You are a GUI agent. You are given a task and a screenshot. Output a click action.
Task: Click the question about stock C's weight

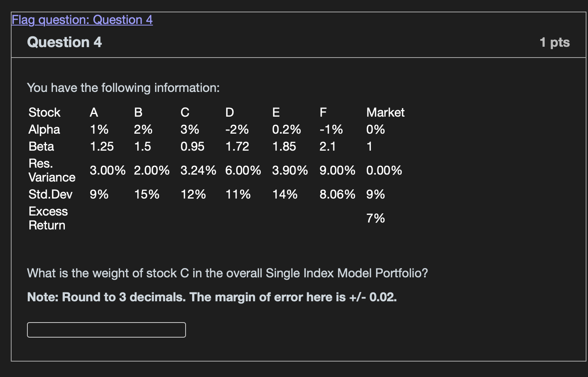pyautogui.click(x=227, y=273)
